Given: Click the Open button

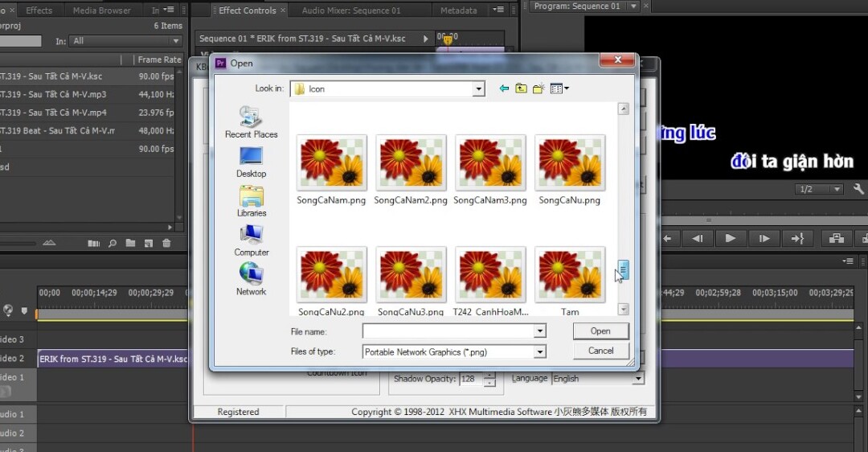Looking at the screenshot, I should coord(600,331).
